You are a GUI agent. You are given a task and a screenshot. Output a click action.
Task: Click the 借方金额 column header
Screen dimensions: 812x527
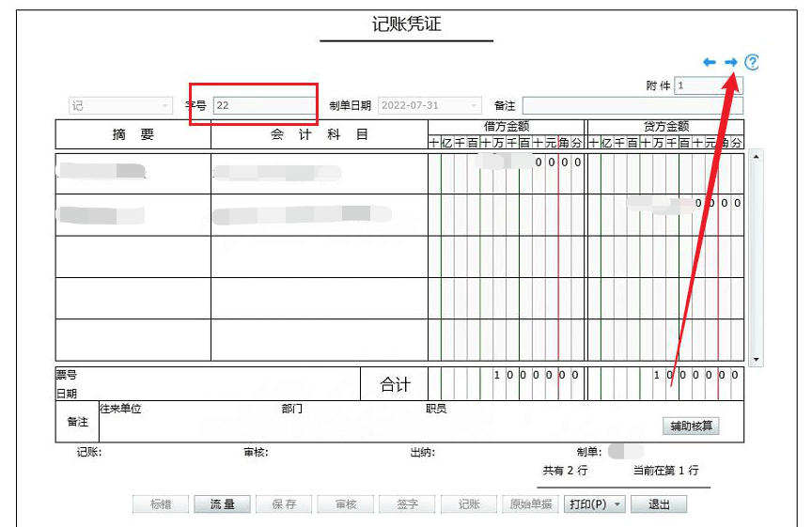point(507,126)
